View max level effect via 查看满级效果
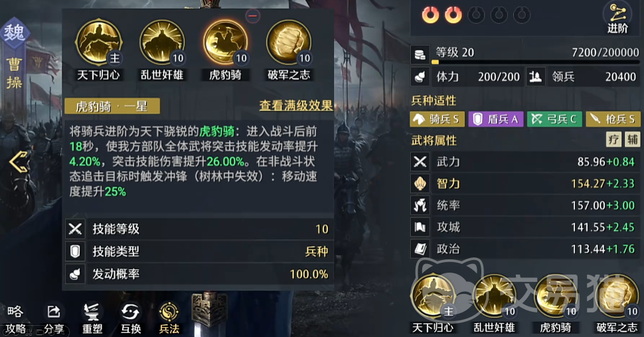The image size is (644, 337). (x=295, y=106)
